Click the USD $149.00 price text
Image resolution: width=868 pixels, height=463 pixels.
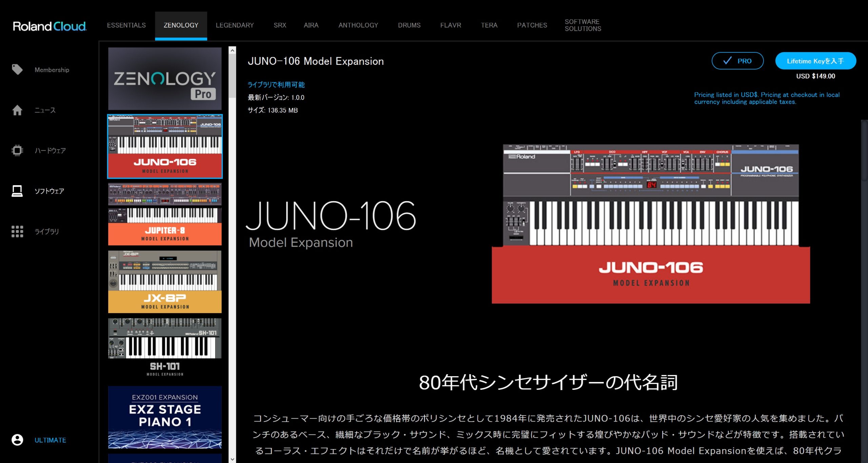(815, 76)
